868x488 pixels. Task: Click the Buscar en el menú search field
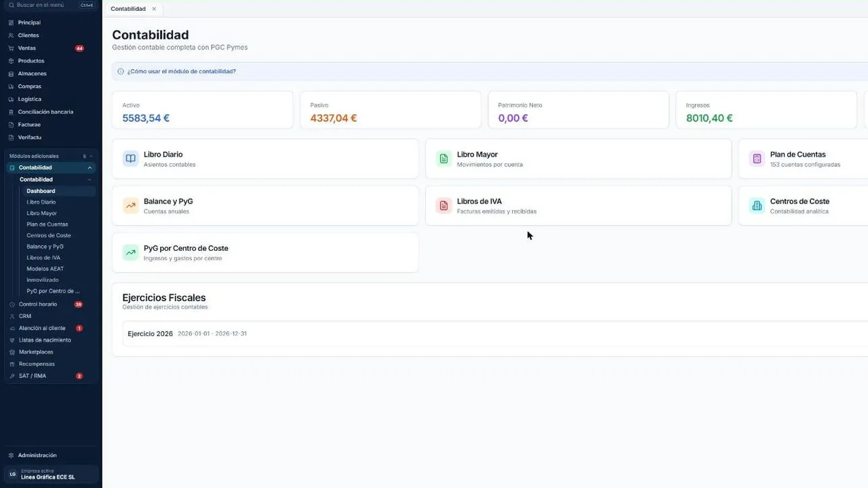[52, 5]
